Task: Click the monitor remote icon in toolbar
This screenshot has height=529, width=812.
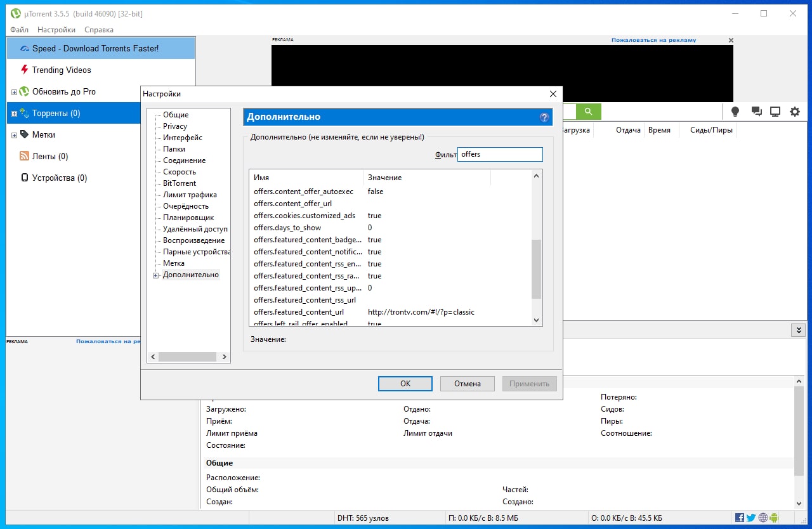Action: [x=775, y=112]
